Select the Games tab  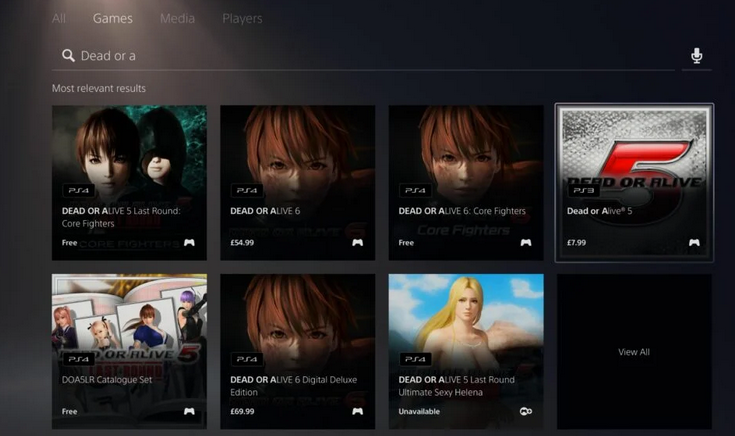pyautogui.click(x=112, y=18)
